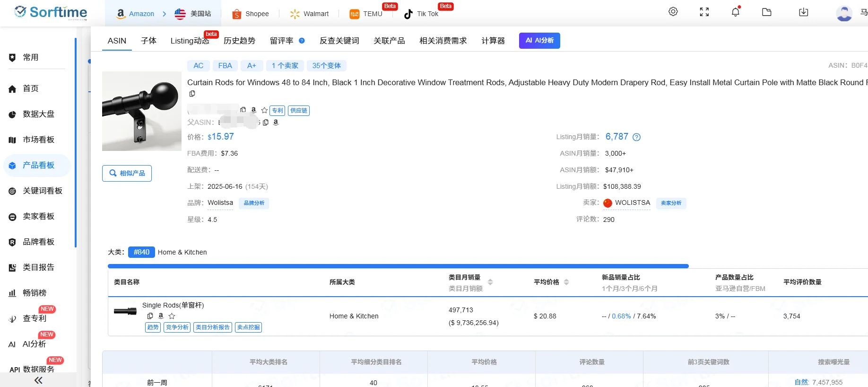Switch to 相关消费需求 tab
868x387 pixels.
(x=443, y=41)
